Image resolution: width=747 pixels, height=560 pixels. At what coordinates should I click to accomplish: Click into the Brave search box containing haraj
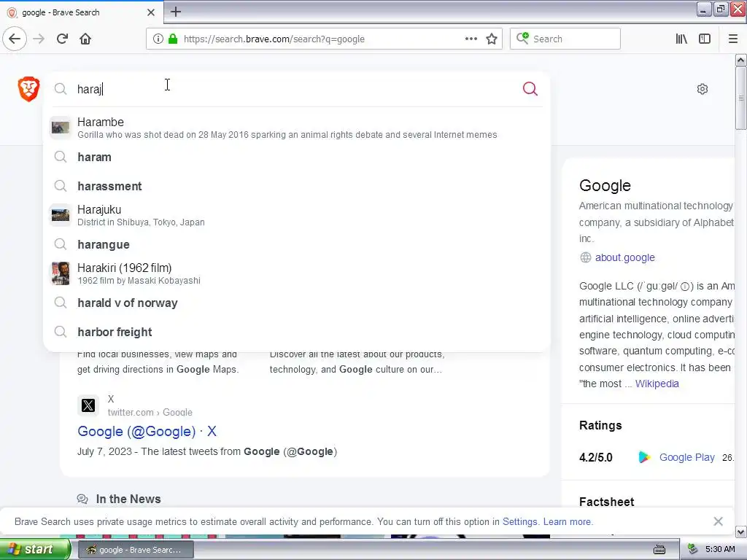[295, 89]
